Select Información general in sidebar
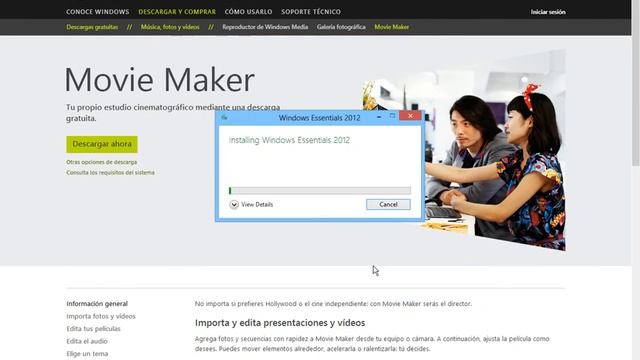The image size is (640, 360). tap(97, 304)
